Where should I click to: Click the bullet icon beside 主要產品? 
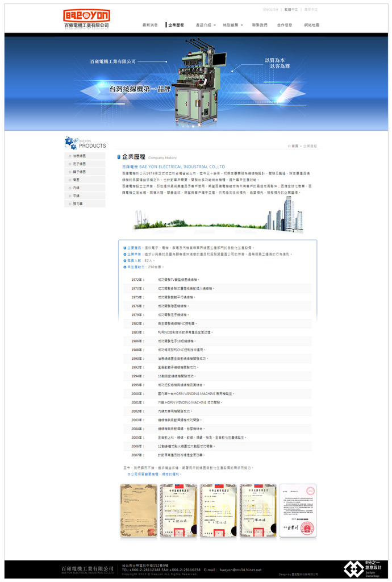(125, 248)
